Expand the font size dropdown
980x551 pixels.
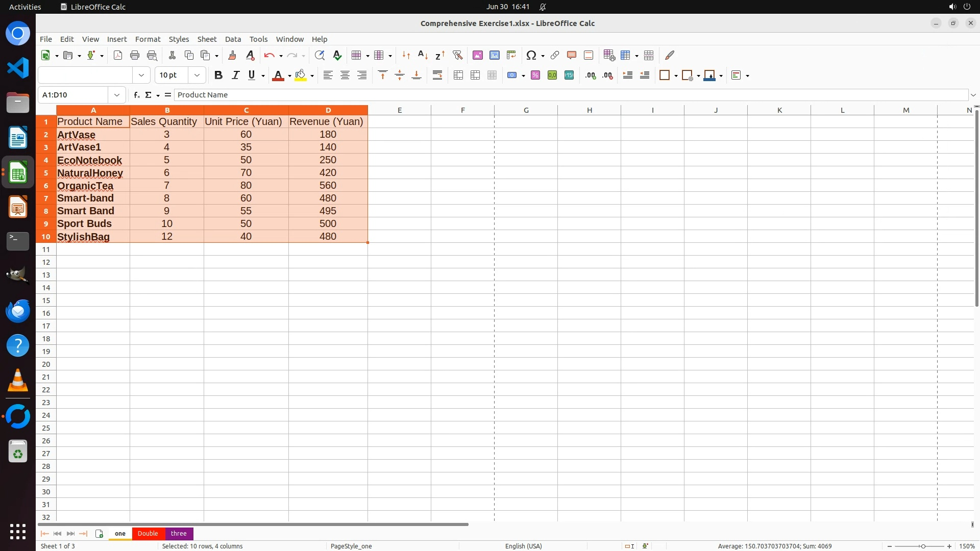click(x=197, y=76)
